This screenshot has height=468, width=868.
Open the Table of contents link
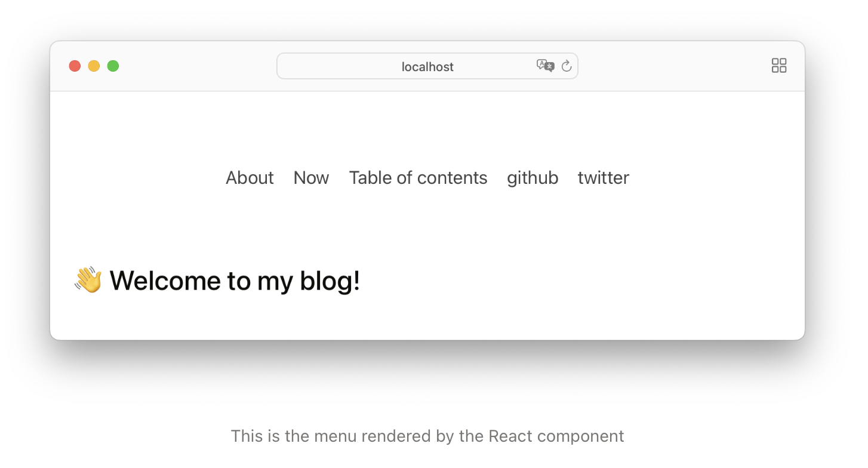(418, 178)
